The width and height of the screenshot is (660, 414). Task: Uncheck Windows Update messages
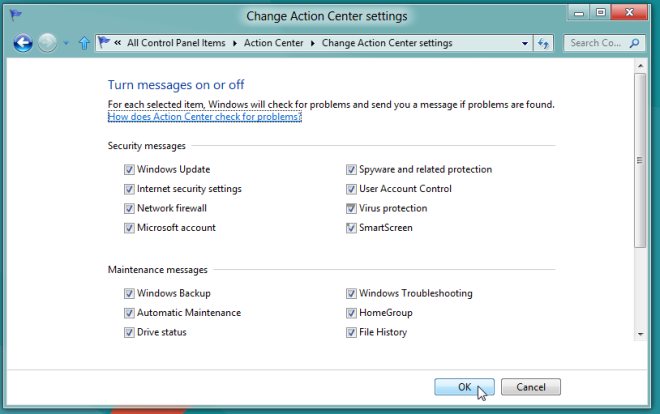(129, 170)
